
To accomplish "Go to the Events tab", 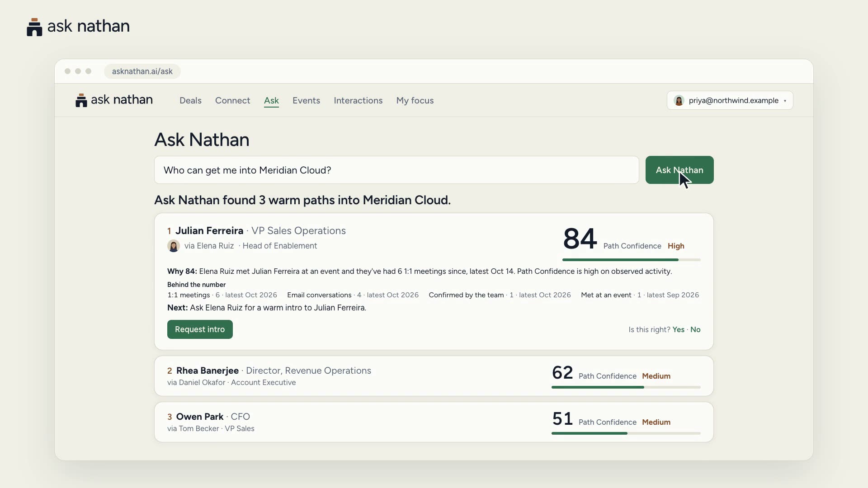I will (306, 100).
